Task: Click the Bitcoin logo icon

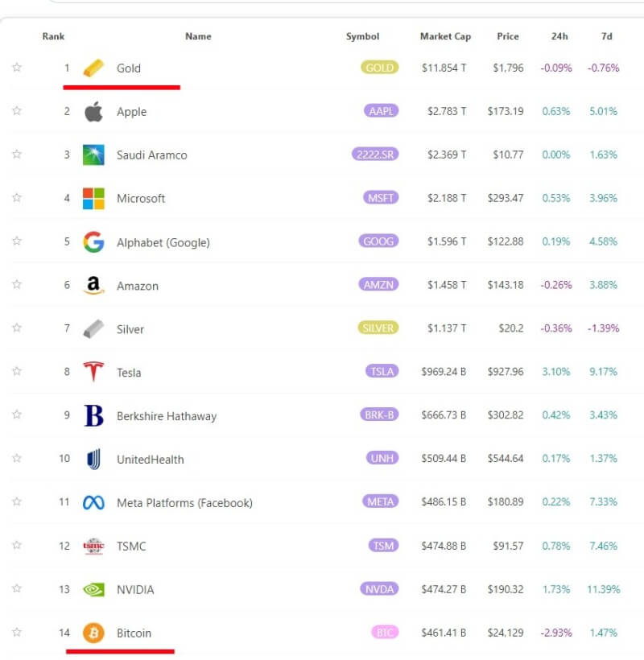Action: pos(93,633)
